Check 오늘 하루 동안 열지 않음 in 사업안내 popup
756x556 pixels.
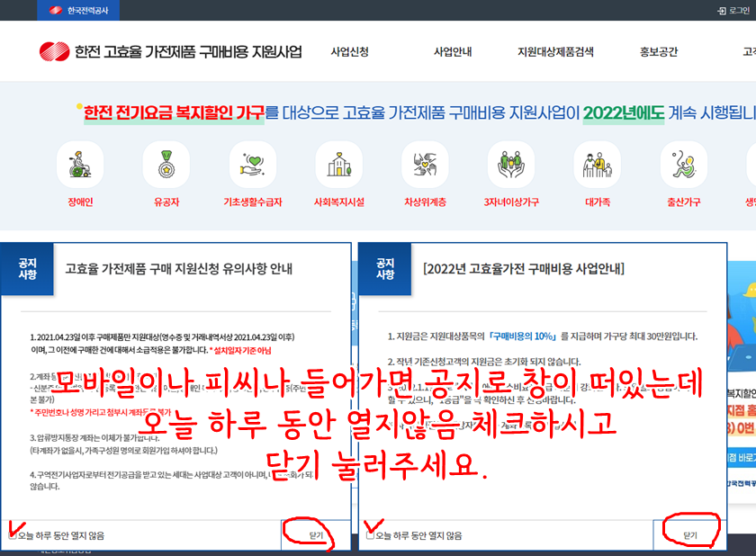click(370, 535)
